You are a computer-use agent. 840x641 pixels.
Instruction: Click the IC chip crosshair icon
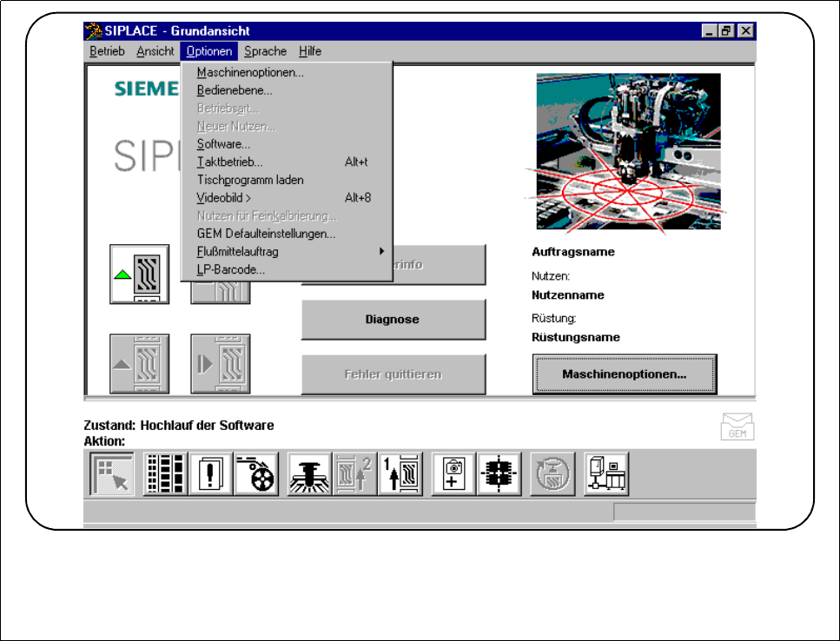coord(499,474)
